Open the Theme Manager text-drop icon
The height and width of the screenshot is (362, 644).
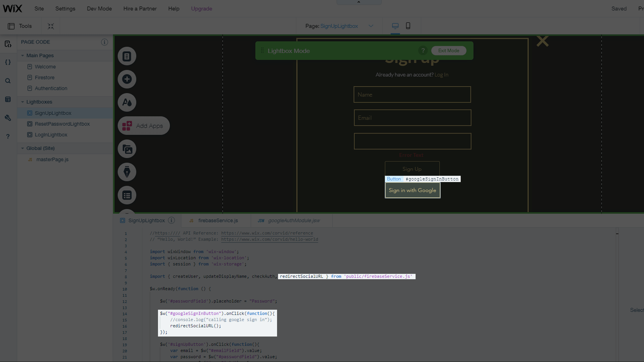point(127,102)
